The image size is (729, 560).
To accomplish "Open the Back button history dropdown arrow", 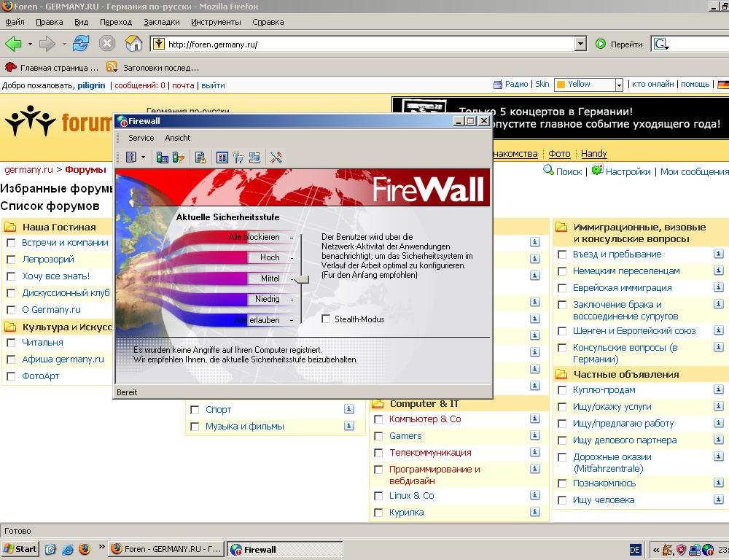I will click(30, 44).
